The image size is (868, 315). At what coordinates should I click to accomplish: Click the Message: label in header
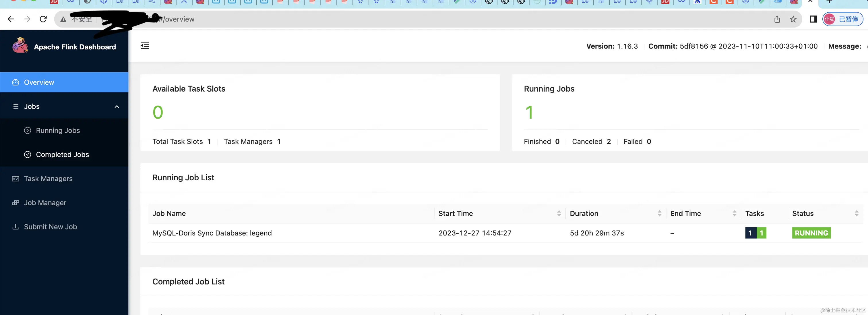tap(844, 46)
